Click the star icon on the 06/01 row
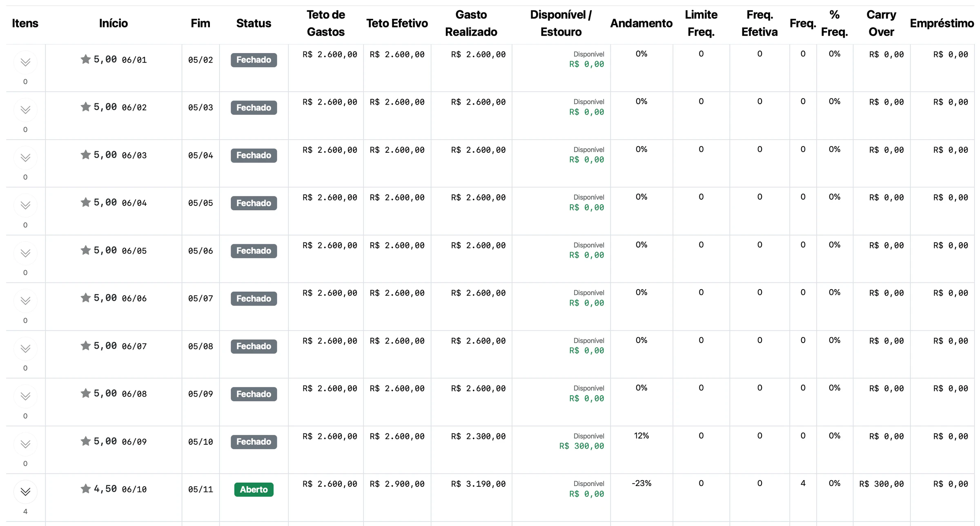Screen dimensions: 980x526 85,59
